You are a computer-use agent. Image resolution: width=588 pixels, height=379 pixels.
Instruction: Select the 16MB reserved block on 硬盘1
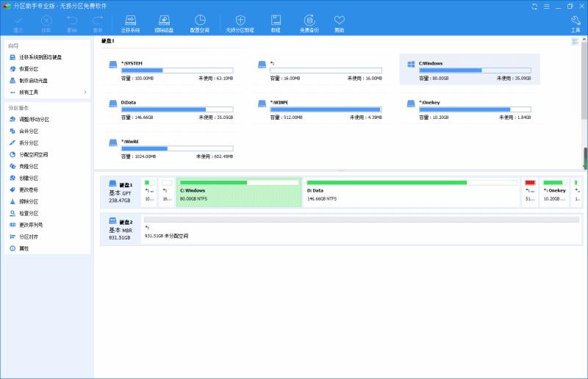167,192
